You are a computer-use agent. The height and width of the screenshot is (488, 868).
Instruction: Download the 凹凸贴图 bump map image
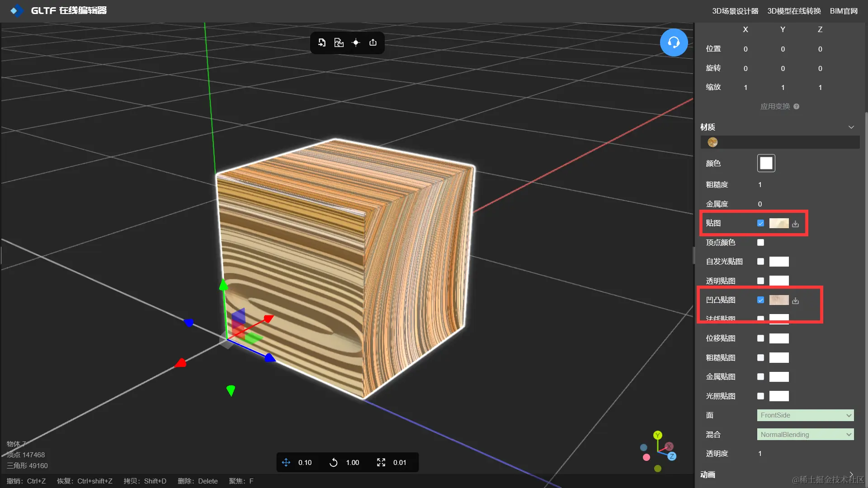796,300
